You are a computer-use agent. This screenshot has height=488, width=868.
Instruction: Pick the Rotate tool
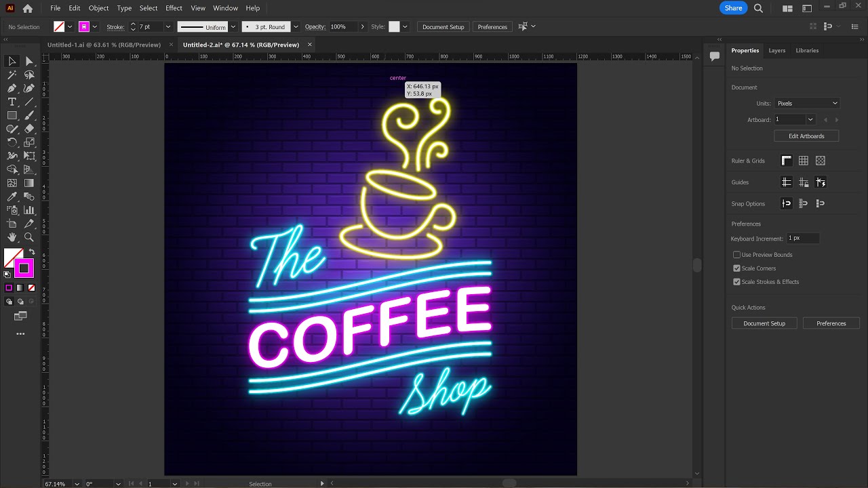[x=12, y=142]
